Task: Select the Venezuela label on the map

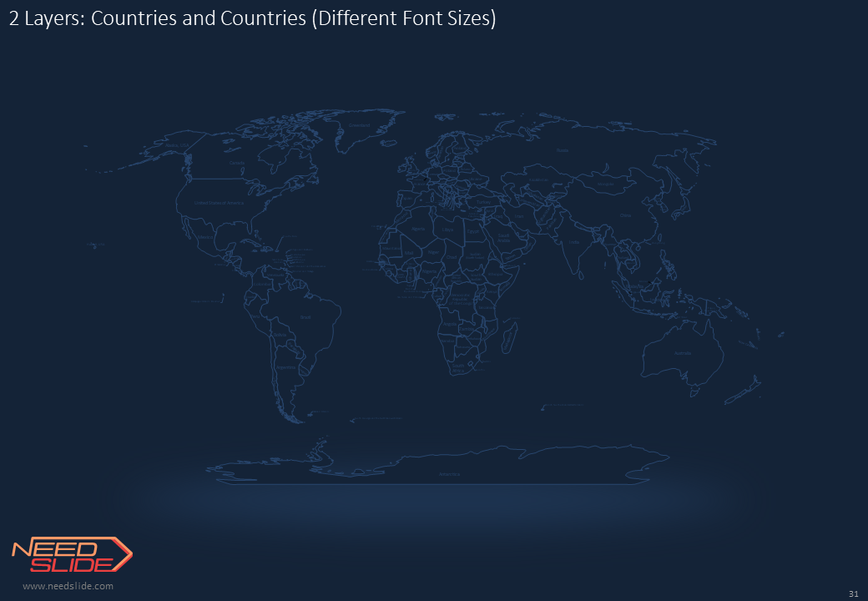Action: tap(275, 275)
